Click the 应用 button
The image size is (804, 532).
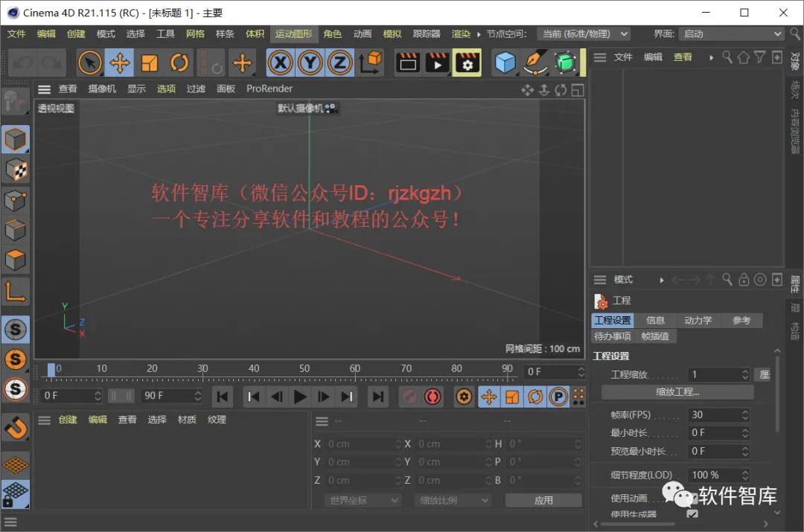pyautogui.click(x=543, y=500)
